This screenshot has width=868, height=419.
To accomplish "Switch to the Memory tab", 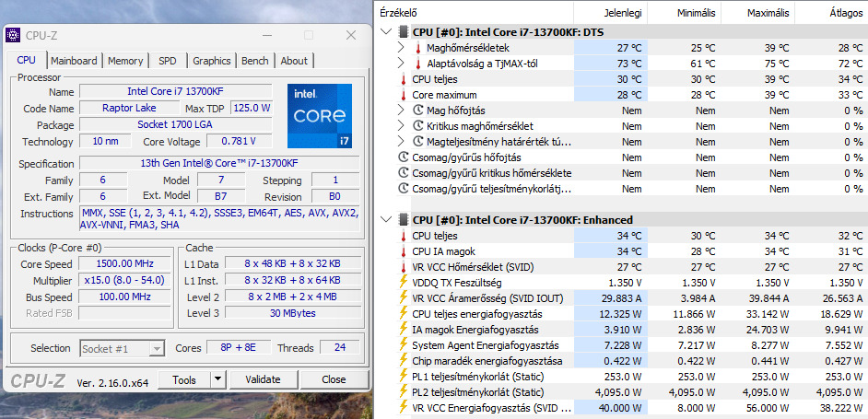I will 125,61.
